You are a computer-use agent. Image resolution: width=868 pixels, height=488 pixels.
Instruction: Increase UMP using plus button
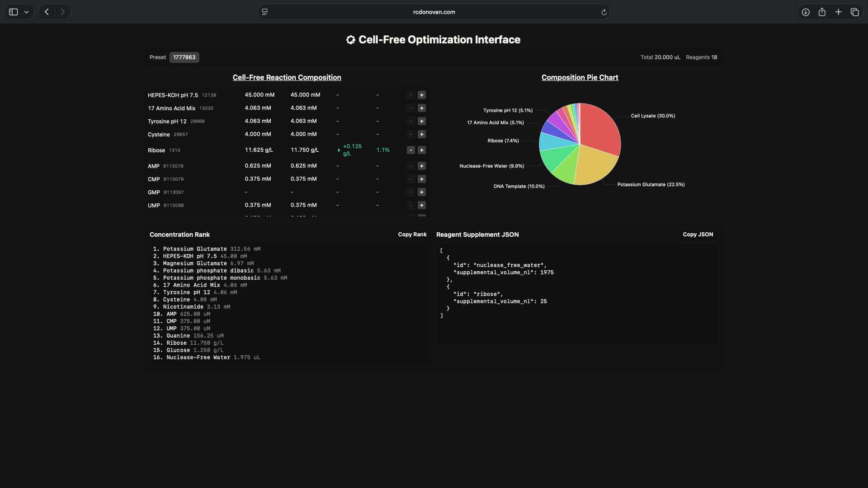421,205
